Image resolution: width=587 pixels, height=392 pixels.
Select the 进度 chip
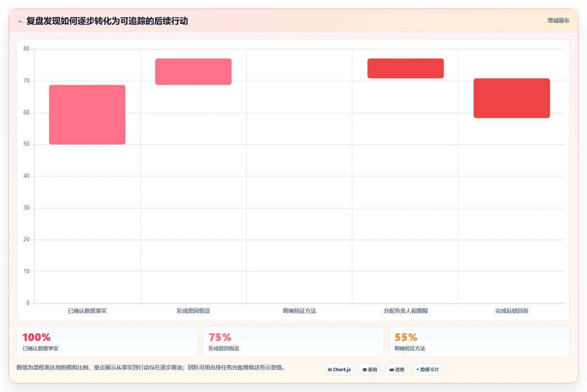[397, 369]
